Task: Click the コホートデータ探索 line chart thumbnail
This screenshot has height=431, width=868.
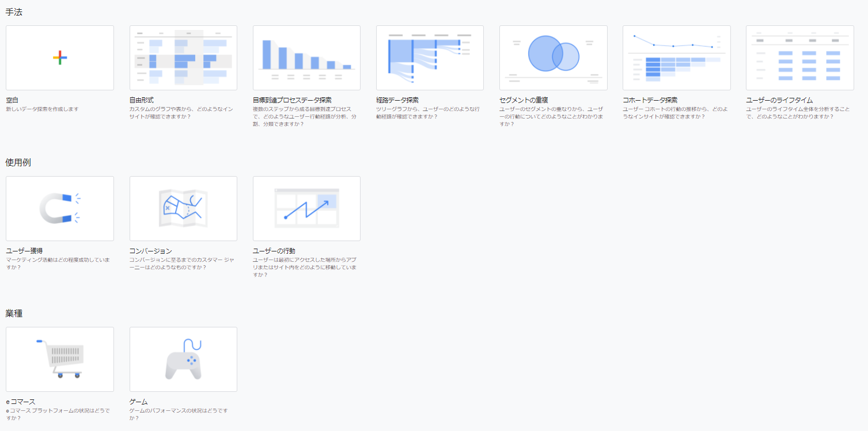Action: click(x=676, y=58)
